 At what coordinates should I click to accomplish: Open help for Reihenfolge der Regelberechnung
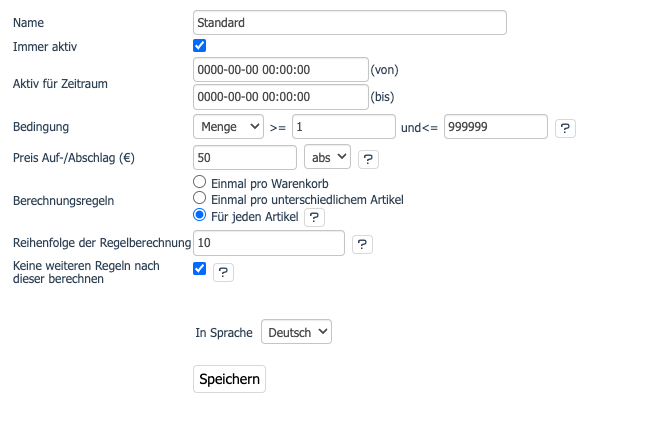362,244
